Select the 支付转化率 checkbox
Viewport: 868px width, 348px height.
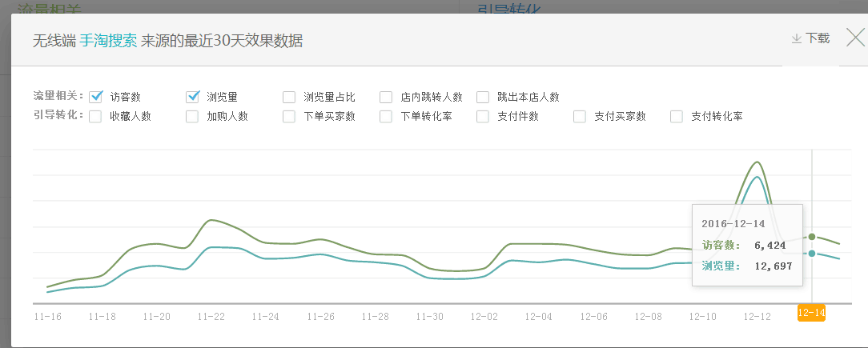click(677, 117)
